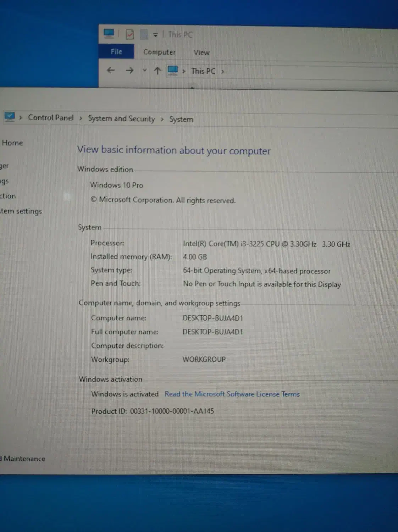Expand the chevron after System and Security

(162, 119)
